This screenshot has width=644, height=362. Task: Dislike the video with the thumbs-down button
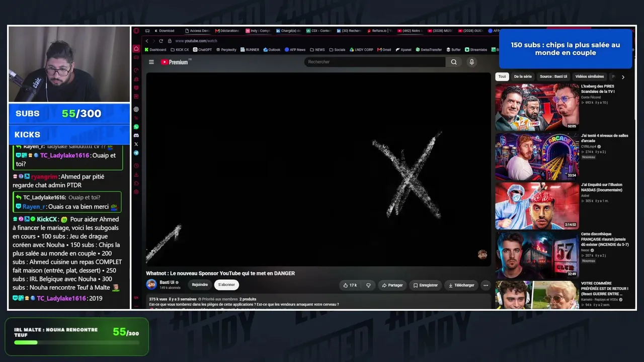368,285
